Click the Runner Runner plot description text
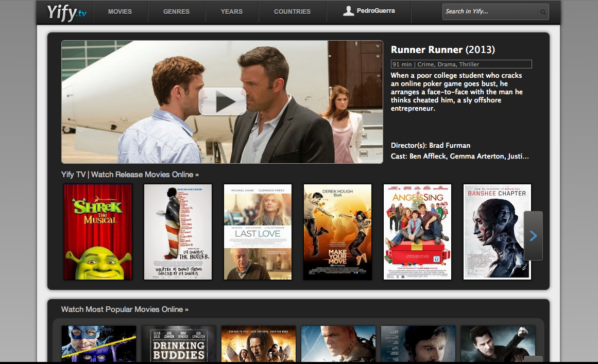The image size is (598, 364). click(x=457, y=92)
